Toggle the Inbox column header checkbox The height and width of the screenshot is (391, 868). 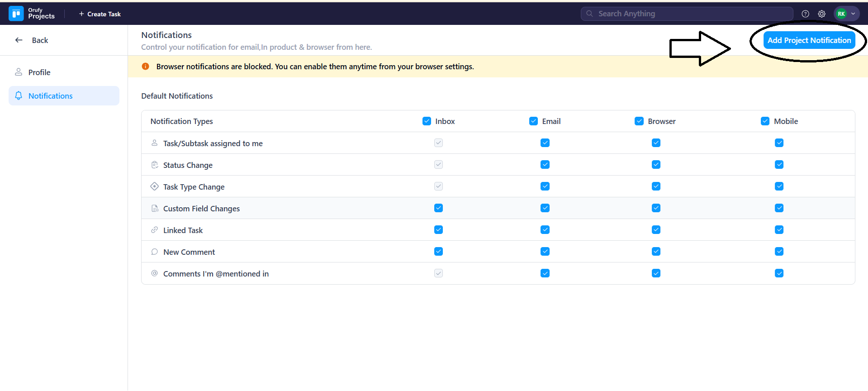[x=427, y=121]
